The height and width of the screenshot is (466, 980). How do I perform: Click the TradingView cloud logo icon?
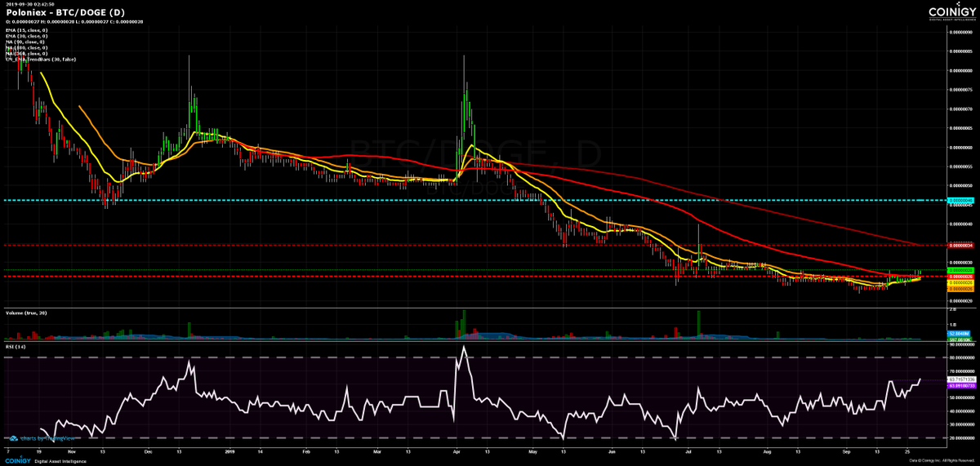(13, 439)
